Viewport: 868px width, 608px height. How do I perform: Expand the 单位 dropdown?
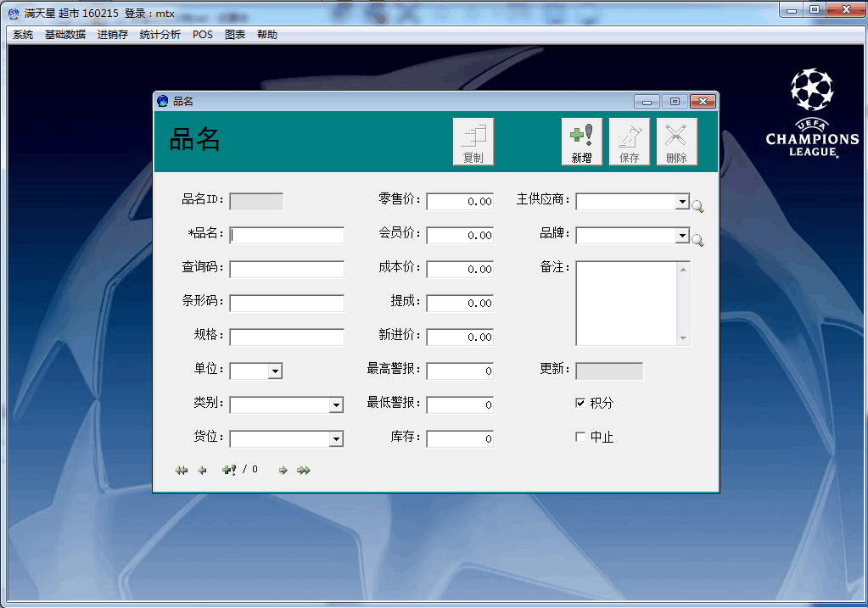pyautogui.click(x=275, y=371)
